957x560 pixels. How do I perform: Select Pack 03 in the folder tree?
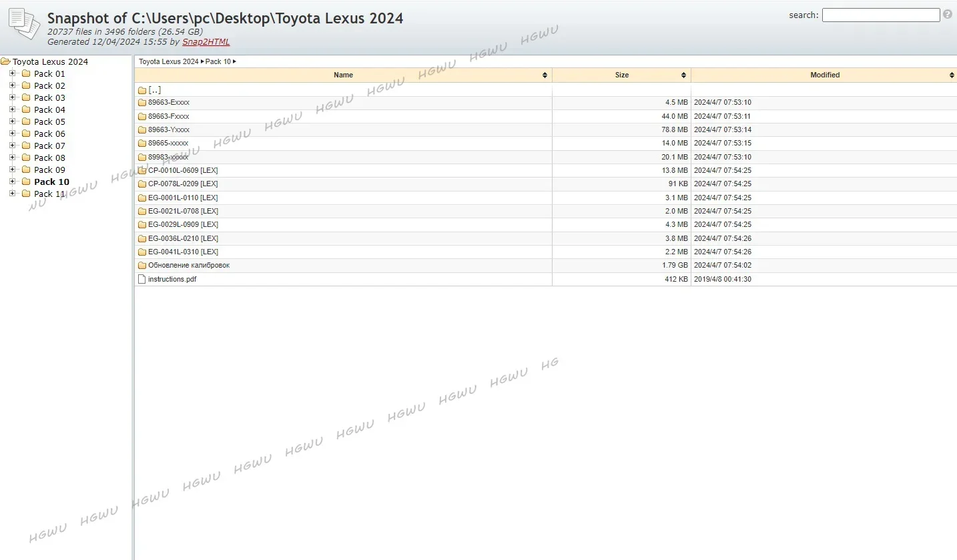click(49, 97)
